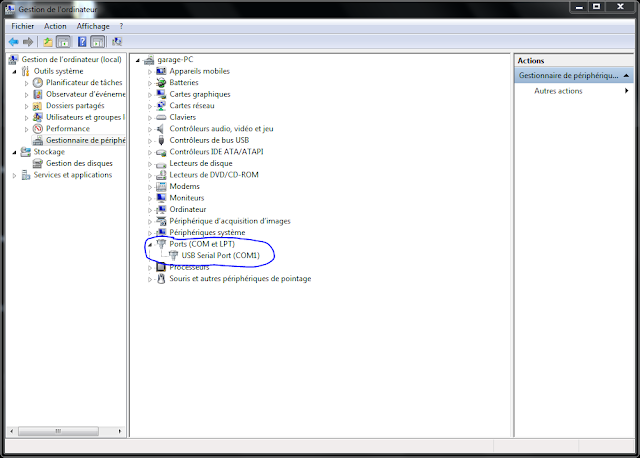
Task: Click the Processeurs chip icon
Action: point(161,267)
